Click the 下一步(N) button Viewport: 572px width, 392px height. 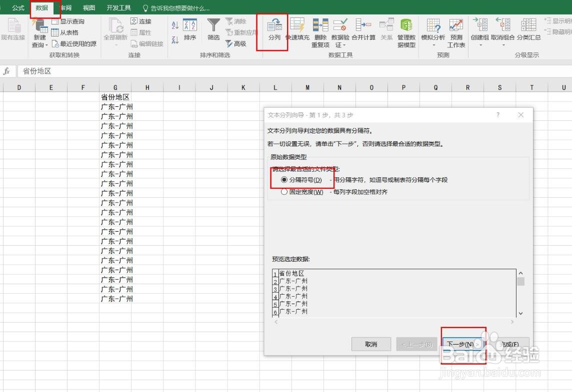463,344
